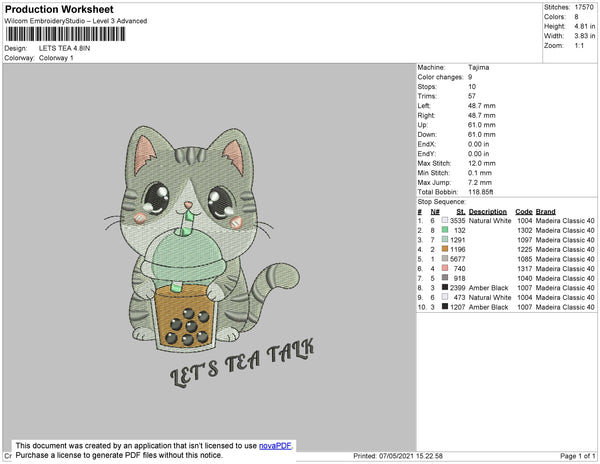
Task: Click stitch count '132' in stop 2
Action: click(460, 230)
